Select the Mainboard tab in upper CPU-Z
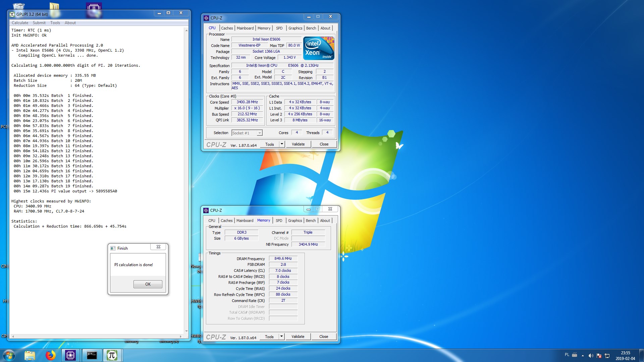644x362 pixels. tap(245, 28)
